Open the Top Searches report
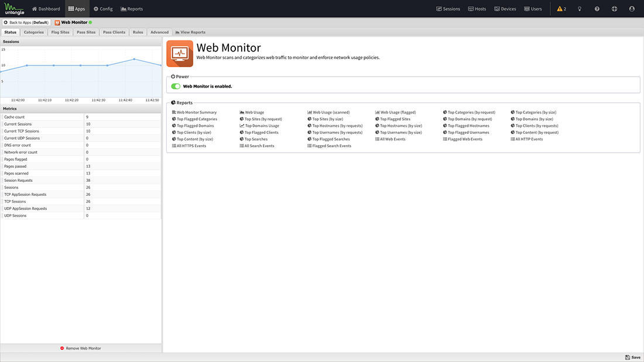 [254, 139]
